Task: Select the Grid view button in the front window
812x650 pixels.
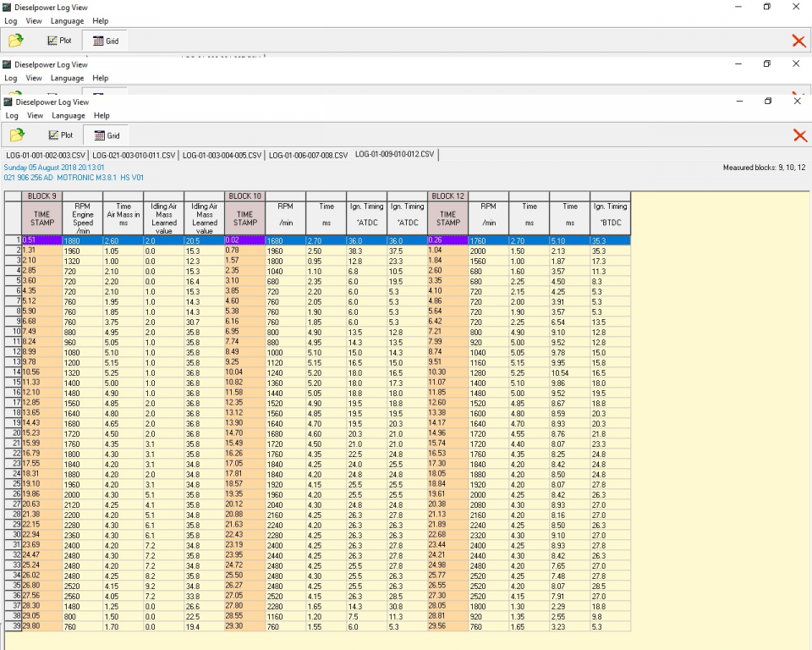Action: pyautogui.click(x=107, y=135)
